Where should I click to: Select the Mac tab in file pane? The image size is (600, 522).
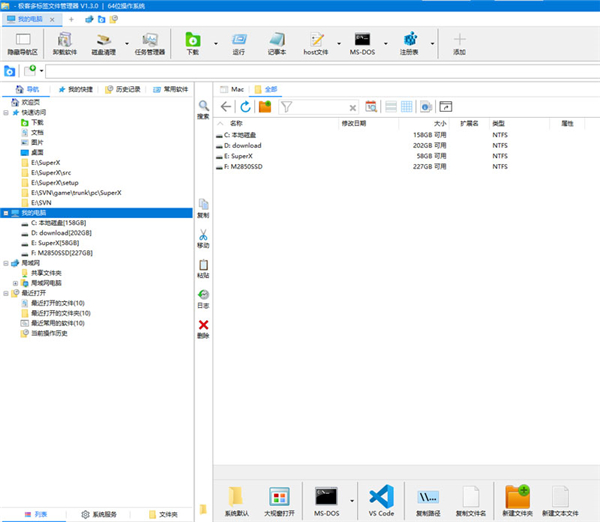(236, 89)
